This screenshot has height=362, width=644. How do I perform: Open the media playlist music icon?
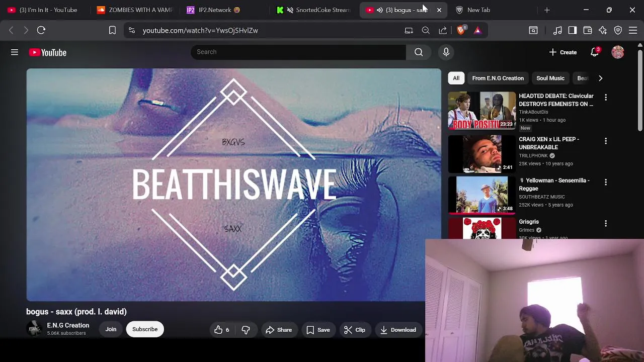pyautogui.click(x=557, y=30)
